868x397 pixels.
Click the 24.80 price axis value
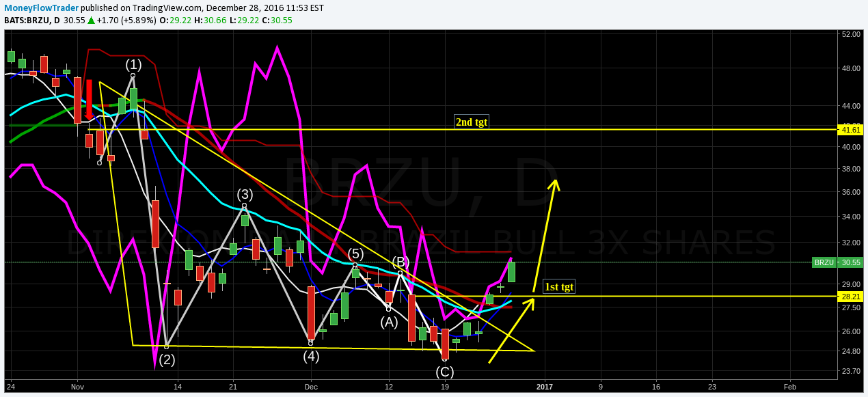tap(850, 351)
